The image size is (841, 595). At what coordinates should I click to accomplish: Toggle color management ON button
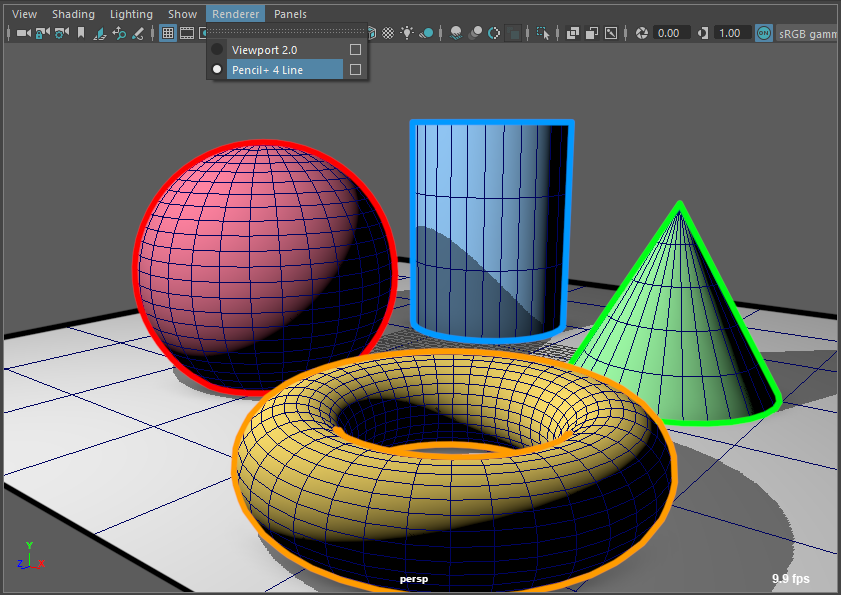pyautogui.click(x=763, y=33)
